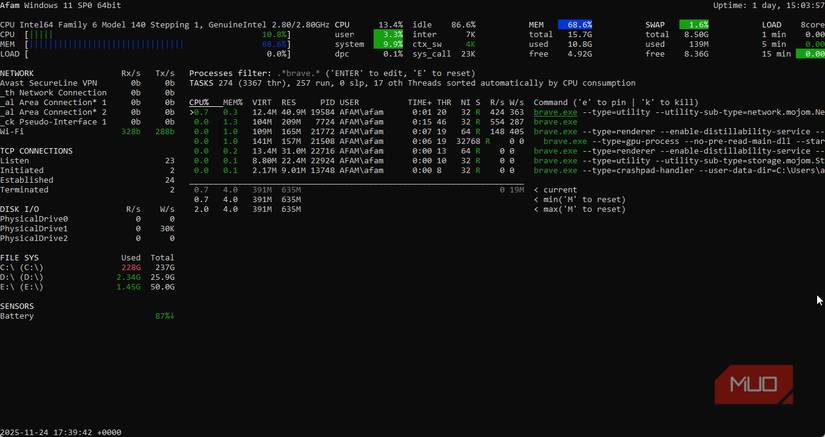Click the Established connections row

87,180
